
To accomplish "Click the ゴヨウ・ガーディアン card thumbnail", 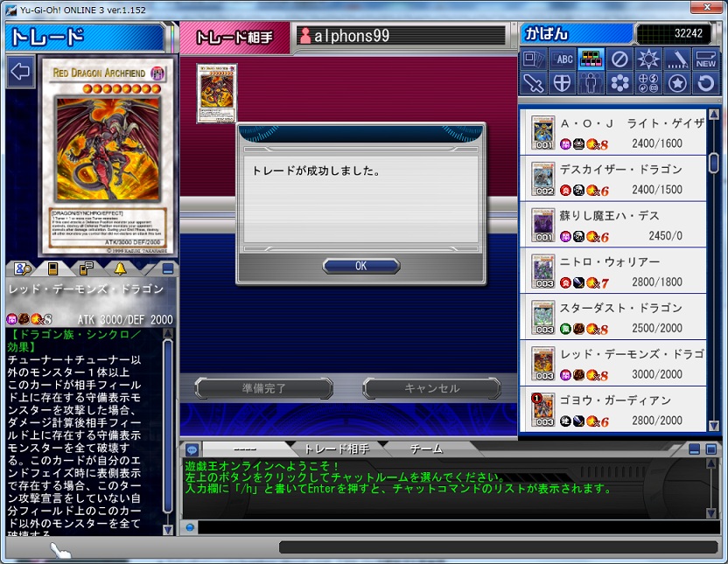I will click(x=542, y=410).
